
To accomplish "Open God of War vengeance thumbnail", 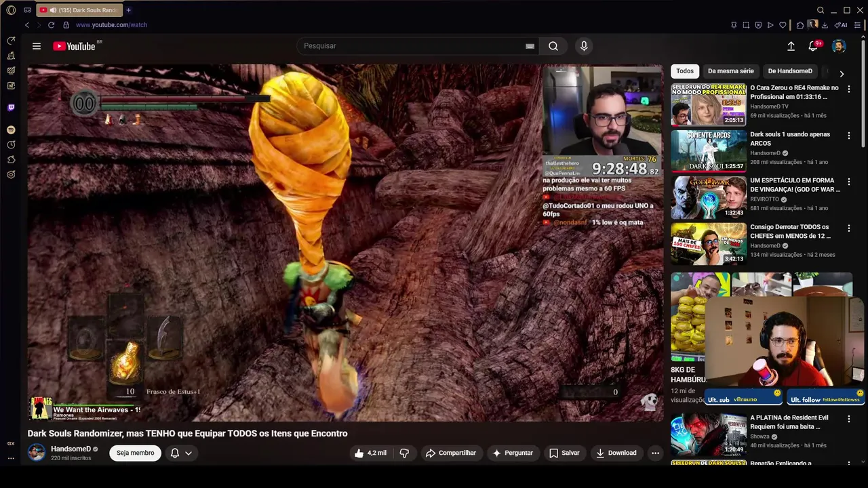I will [709, 197].
